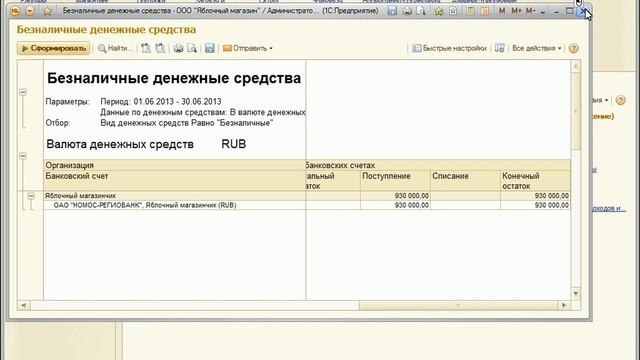Screen dimensions: 640x360
Task: Click the Конечный остаток column header
Action: coord(535,181)
